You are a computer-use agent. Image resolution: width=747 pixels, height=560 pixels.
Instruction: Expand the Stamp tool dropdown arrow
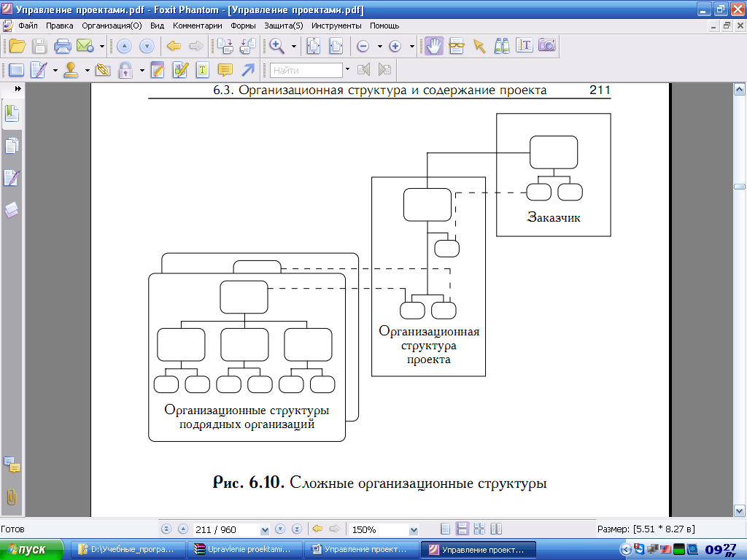(88, 71)
